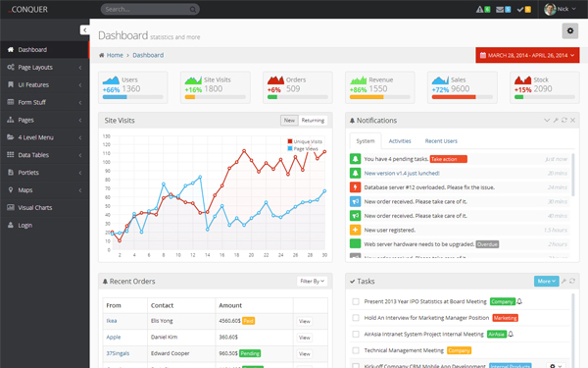Image resolution: width=588 pixels, height=368 pixels.
Task: Open the alerts warning icon in header
Action: [x=479, y=10]
